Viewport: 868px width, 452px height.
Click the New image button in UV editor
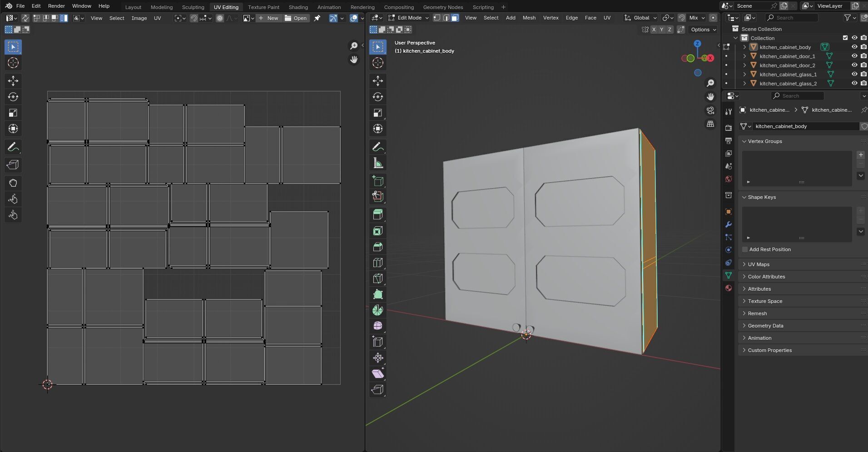click(x=268, y=18)
